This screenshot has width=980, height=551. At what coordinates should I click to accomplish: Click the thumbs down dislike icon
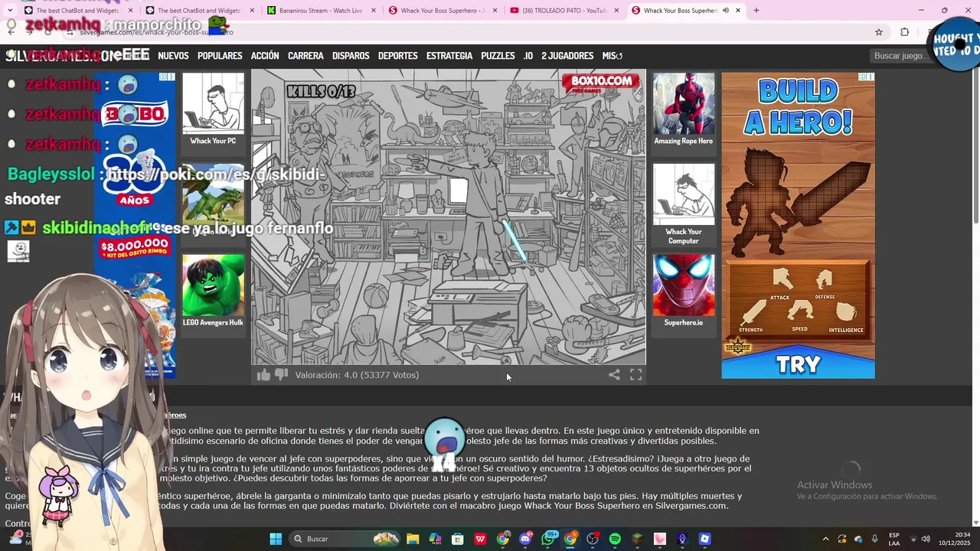tap(281, 375)
